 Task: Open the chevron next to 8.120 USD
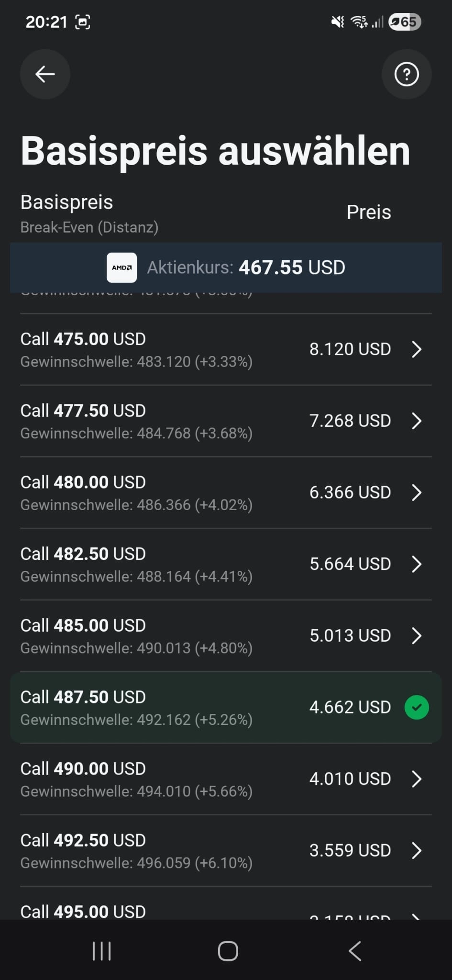pyautogui.click(x=417, y=349)
